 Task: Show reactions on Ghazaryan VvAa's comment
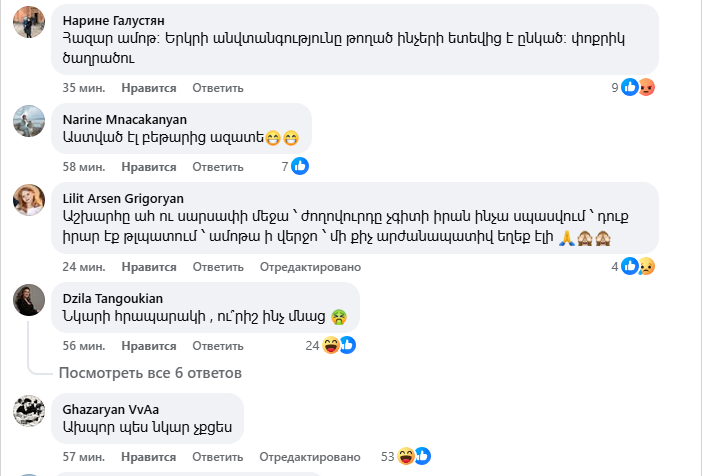tap(414, 456)
